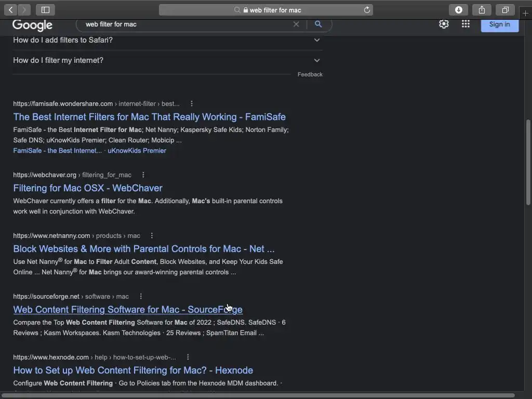Click the "https://webchaver.org" URL text
Screen dimensions: 532x399
[45, 175]
